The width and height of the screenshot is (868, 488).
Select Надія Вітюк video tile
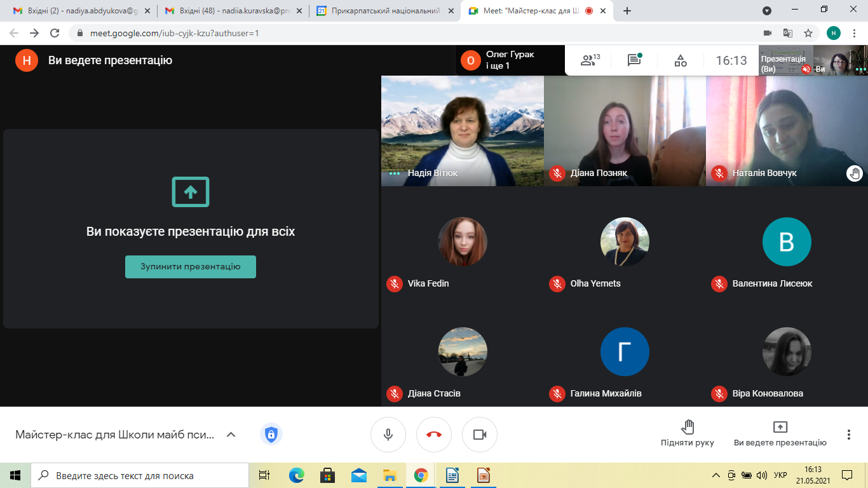tap(462, 131)
